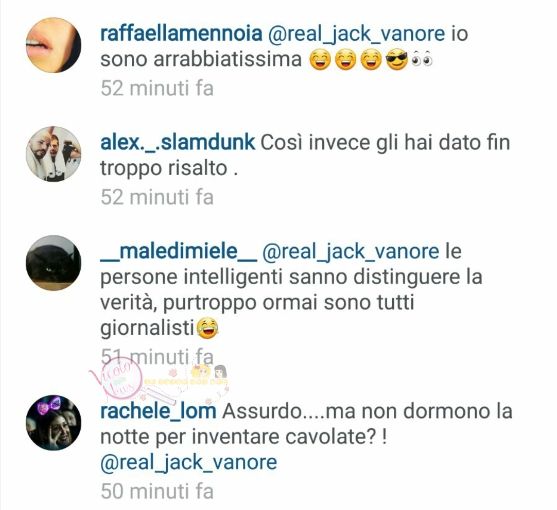Screen dimensions: 557x510
Task: Select the '52 minuti fa' timestamp under alex._.slamdunk
Action: [157, 197]
